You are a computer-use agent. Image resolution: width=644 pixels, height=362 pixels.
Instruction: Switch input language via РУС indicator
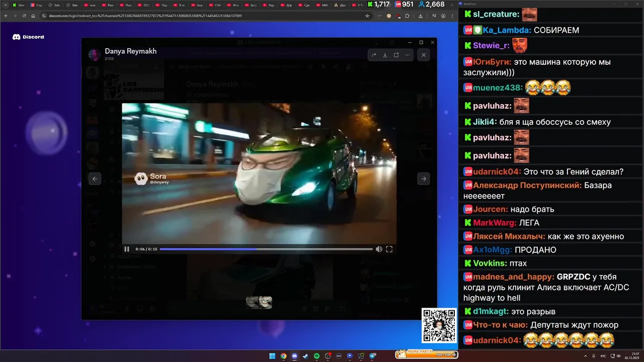pos(604,356)
